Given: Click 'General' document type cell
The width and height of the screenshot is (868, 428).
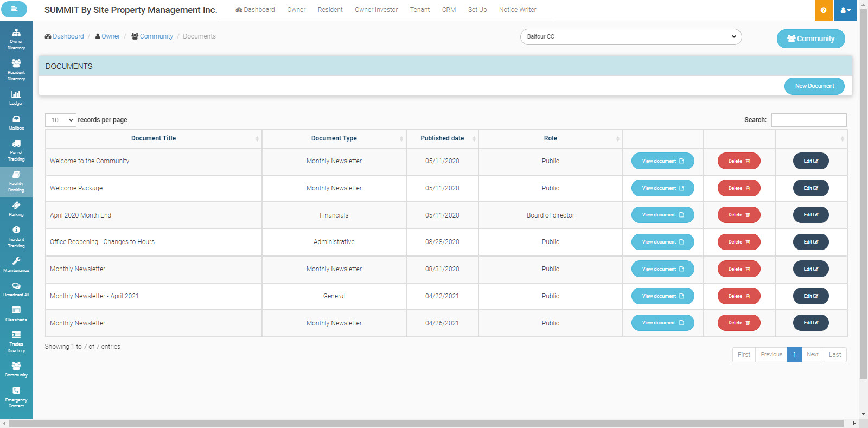Looking at the screenshot, I should click(334, 296).
